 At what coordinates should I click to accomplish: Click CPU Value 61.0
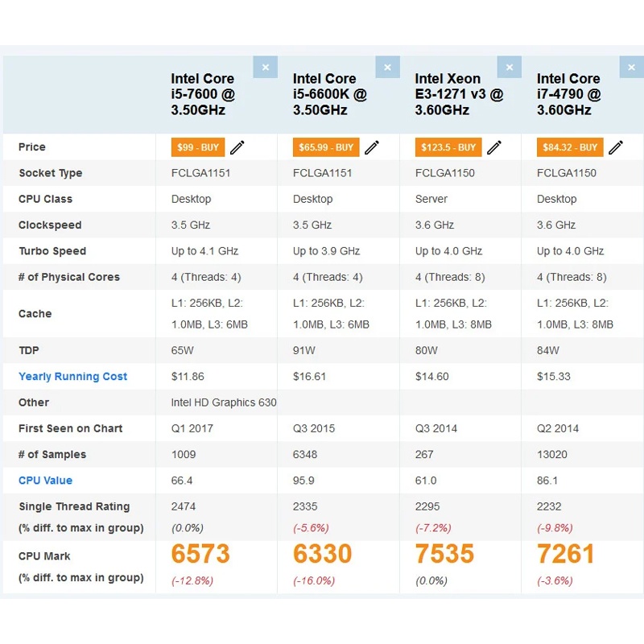pyautogui.click(x=426, y=481)
